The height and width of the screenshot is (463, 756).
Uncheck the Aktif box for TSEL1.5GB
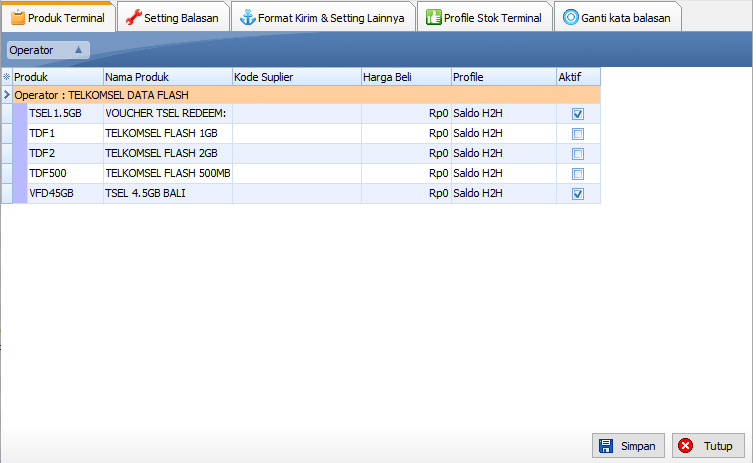(x=578, y=114)
